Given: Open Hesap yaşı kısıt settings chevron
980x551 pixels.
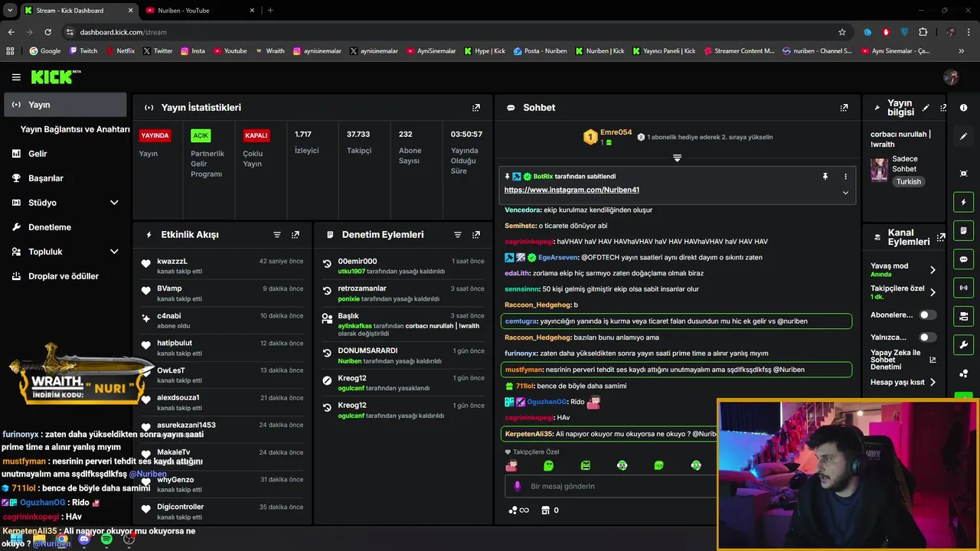Looking at the screenshot, I should [x=933, y=382].
